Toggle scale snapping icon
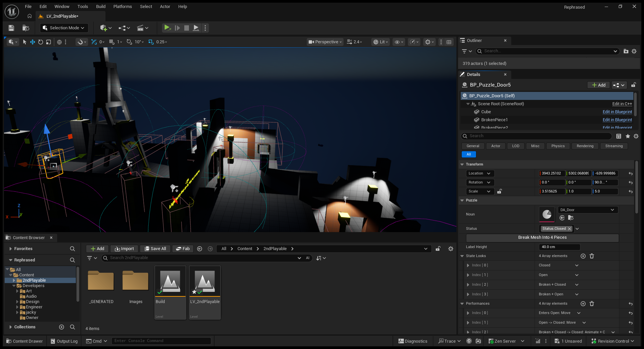Viewport: 644px width, 349px height. 151,42
